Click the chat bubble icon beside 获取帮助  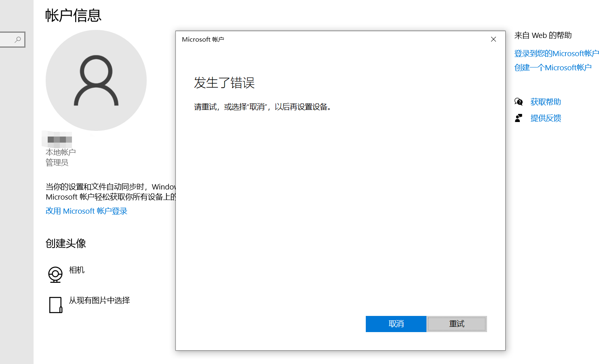[x=519, y=102]
